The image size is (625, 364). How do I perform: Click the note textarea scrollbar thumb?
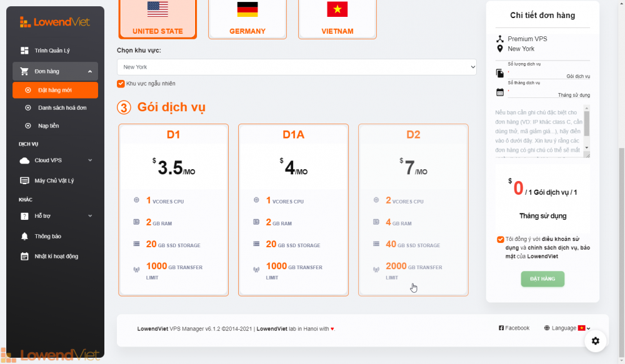click(x=587, y=124)
